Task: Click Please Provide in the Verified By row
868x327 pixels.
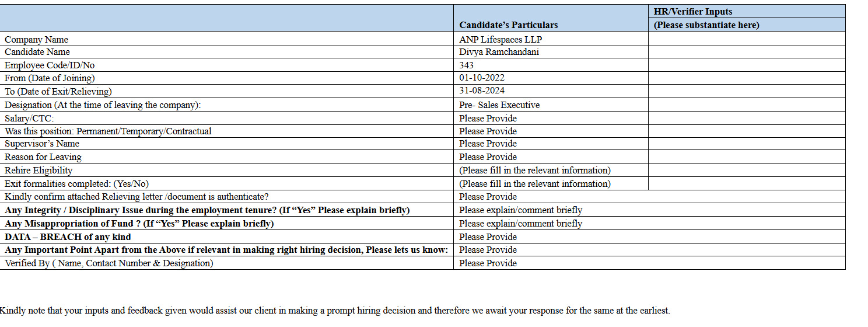Action: pos(488,263)
